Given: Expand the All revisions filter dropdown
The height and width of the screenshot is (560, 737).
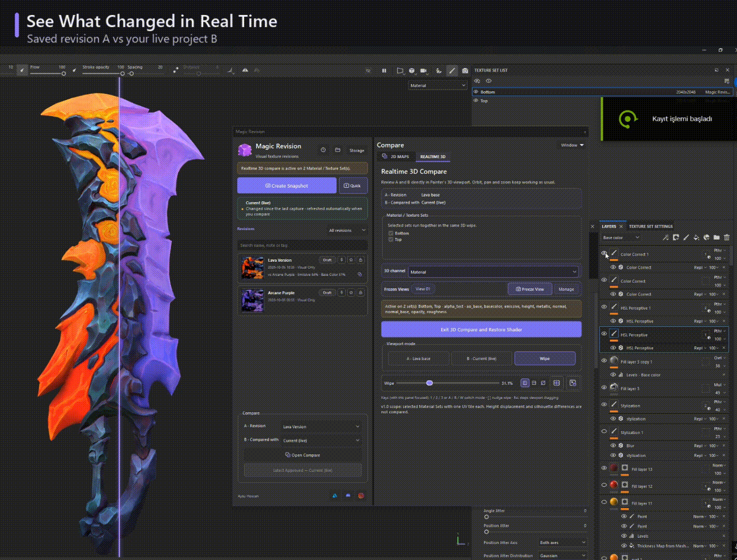Looking at the screenshot, I should pos(347,230).
